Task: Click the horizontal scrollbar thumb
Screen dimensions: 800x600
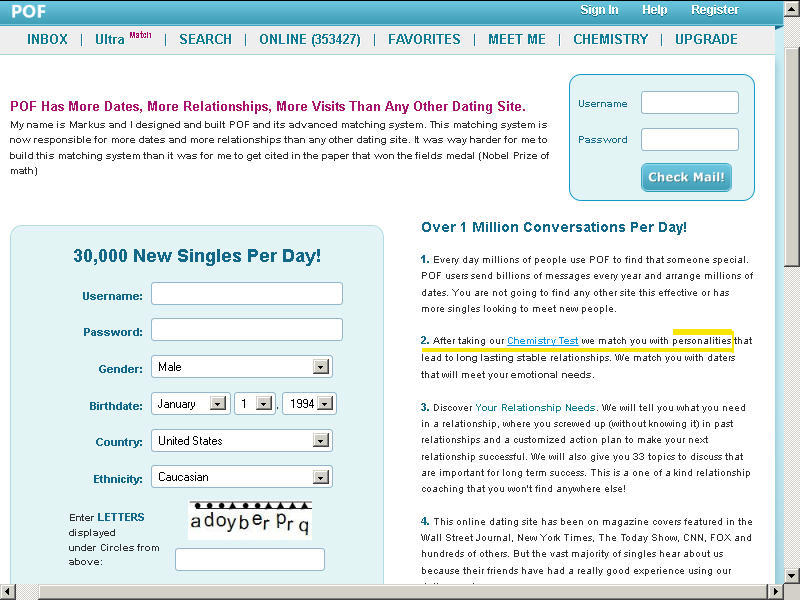Action: pos(403,592)
